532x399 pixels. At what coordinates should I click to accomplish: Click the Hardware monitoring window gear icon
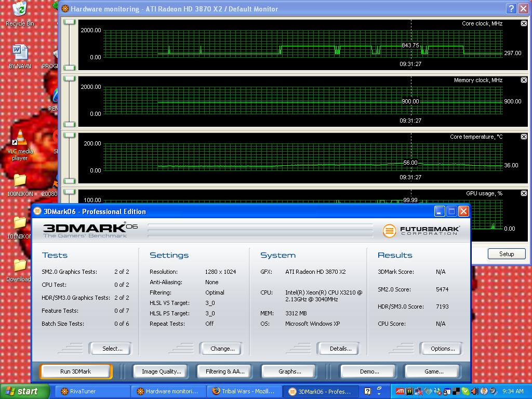(x=65, y=9)
